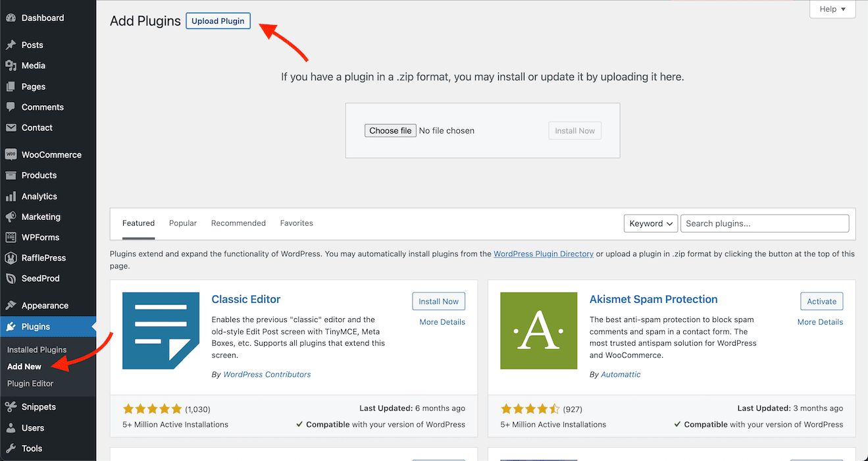Install the Classic Editor plugin now
The width and height of the screenshot is (868, 461).
(x=439, y=301)
